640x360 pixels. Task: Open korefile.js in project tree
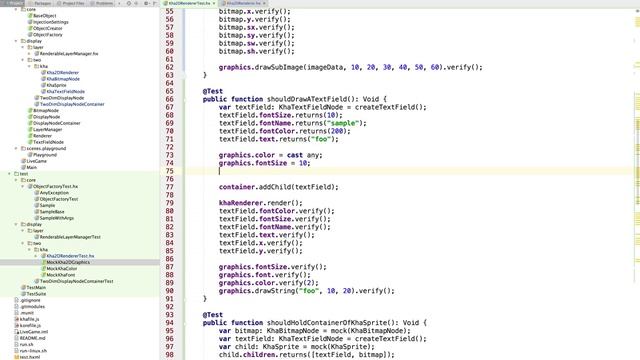[x=27, y=326]
